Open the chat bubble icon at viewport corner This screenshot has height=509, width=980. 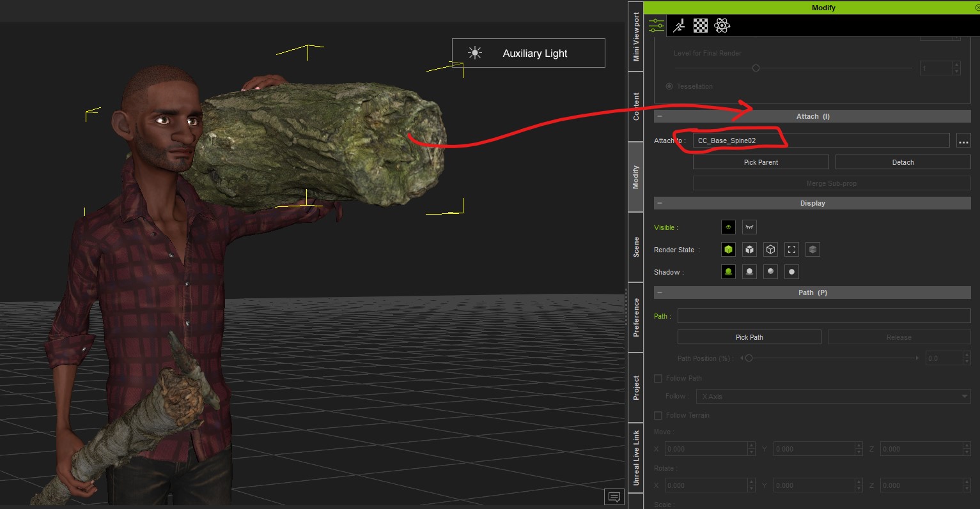614,497
